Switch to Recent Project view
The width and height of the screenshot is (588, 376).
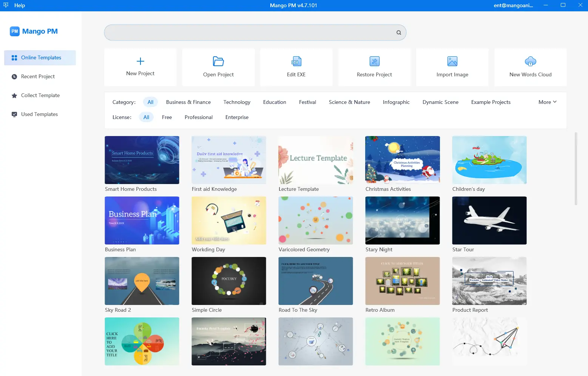click(x=38, y=76)
